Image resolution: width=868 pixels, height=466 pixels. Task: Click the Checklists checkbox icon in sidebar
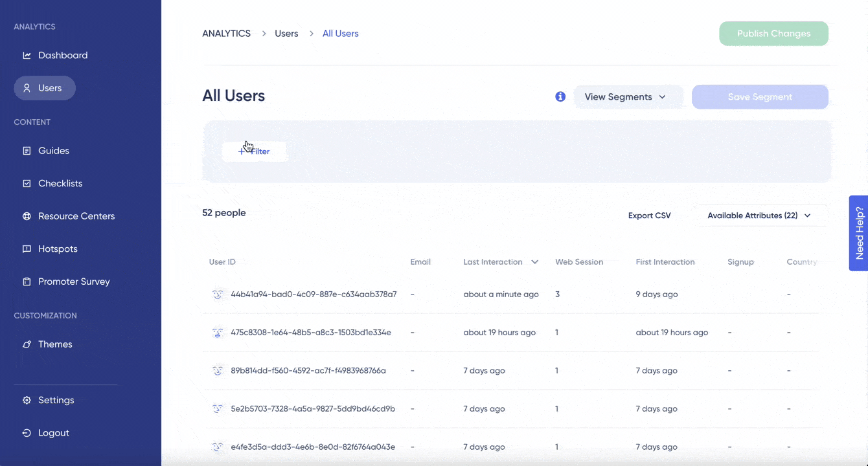pyautogui.click(x=27, y=184)
